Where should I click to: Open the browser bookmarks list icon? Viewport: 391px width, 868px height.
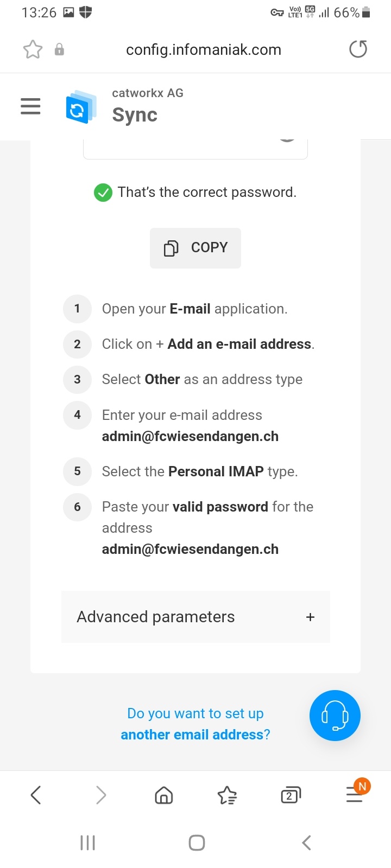[227, 795]
